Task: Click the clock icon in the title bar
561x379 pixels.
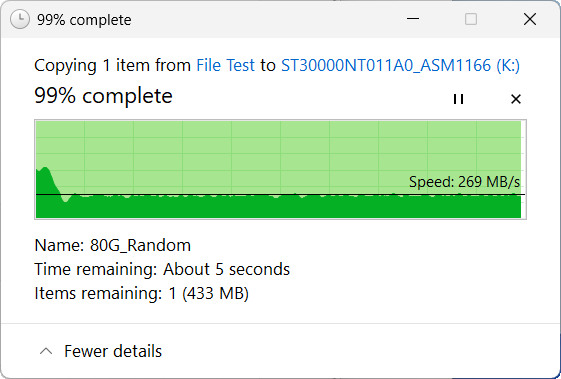Action: point(19,19)
